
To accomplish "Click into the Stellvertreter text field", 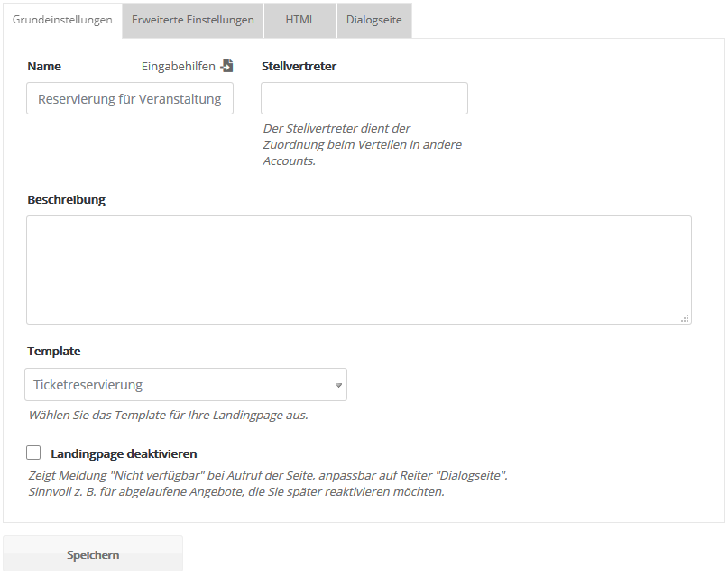I will tap(364, 98).
